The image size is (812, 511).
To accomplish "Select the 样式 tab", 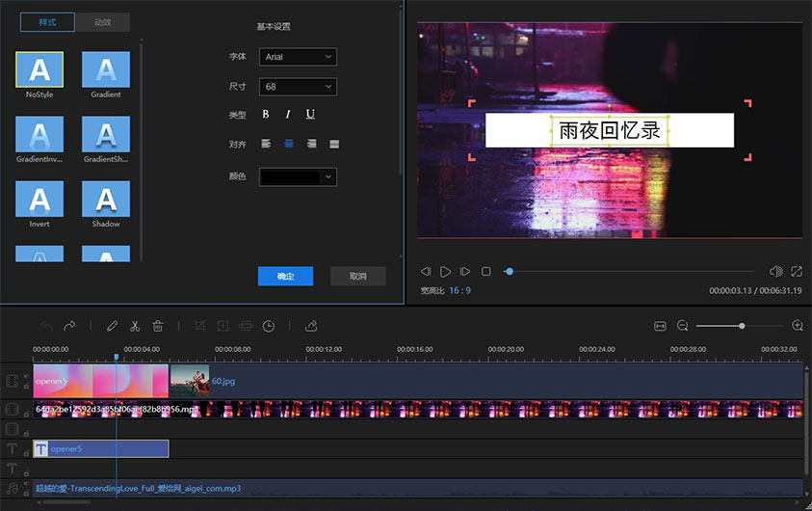I will (x=47, y=22).
